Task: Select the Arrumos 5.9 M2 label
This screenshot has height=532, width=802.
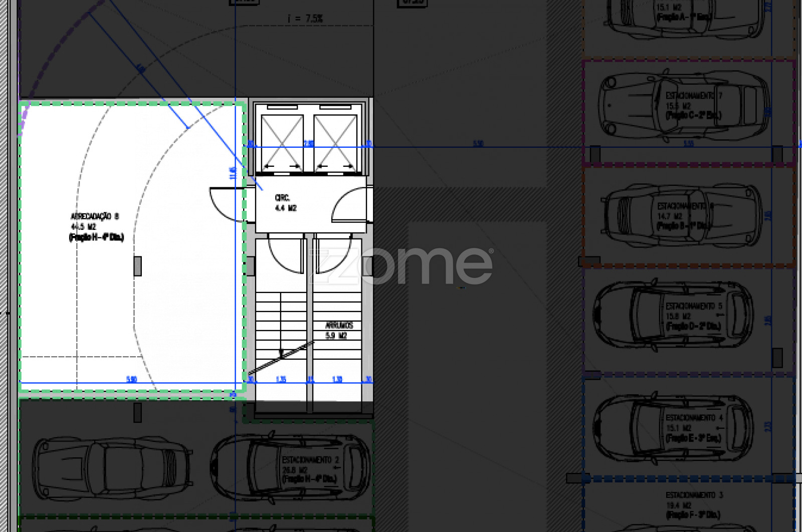Action: [x=338, y=331]
